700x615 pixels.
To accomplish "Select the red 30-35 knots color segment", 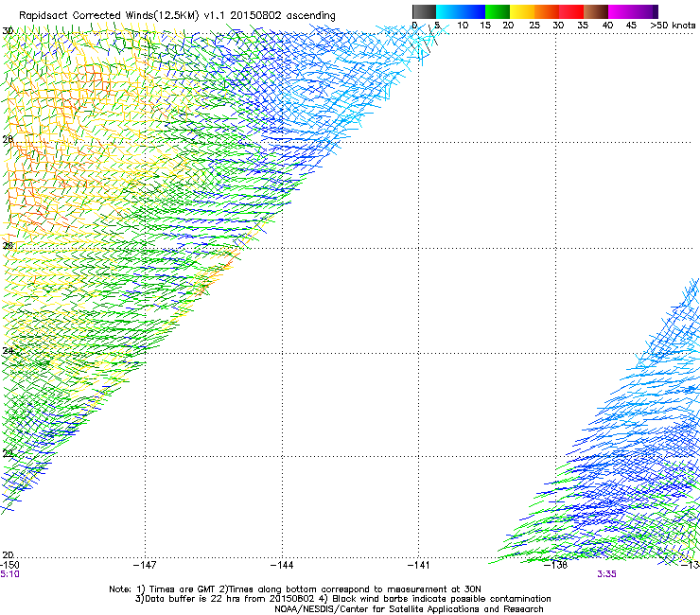I will coord(571,11).
